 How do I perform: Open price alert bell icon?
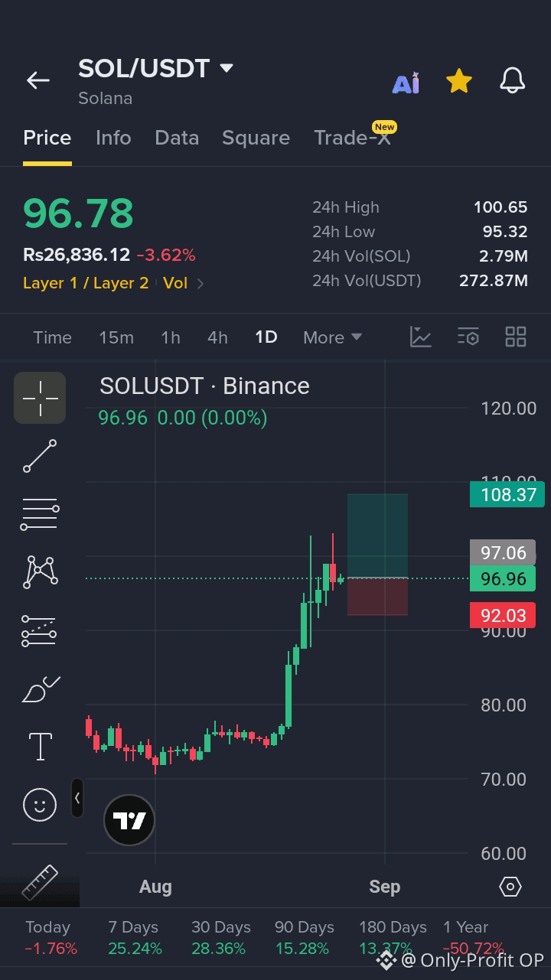pyautogui.click(x=512, y=80)
